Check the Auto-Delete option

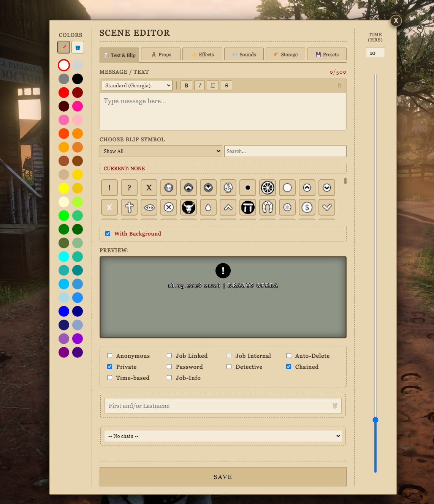[289, 356]
